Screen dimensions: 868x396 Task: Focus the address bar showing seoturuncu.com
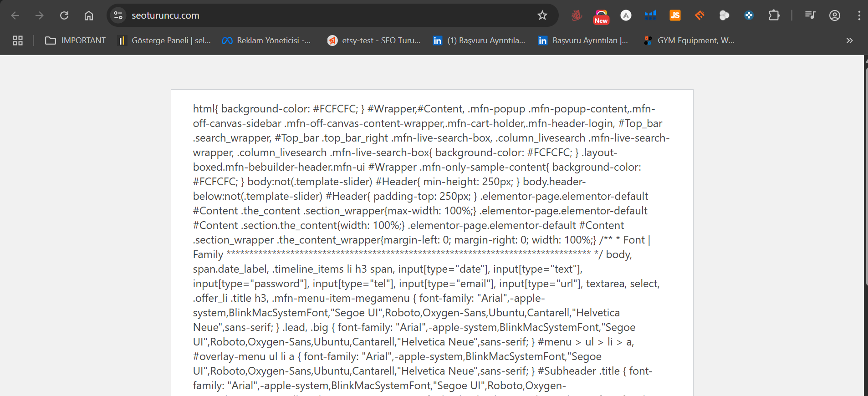pos(332,15)
